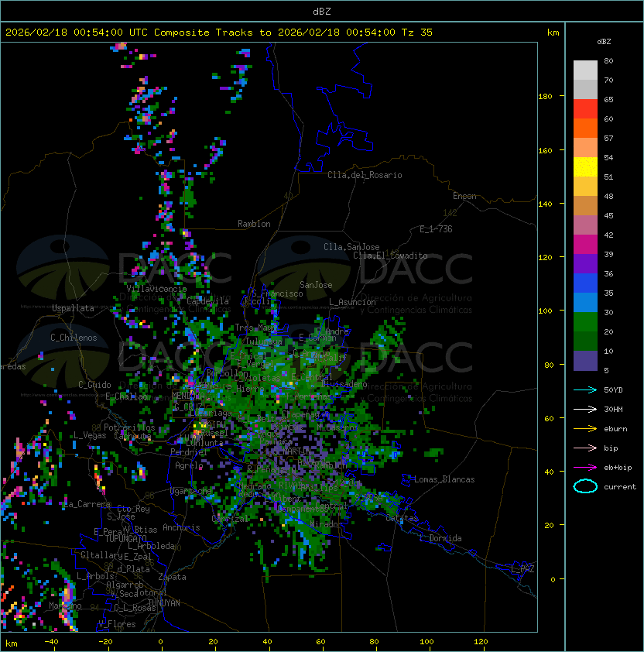Viewport: 644px width, 652px height.
Task: Pick the tan 45-48 dBZ swatch
Action: (585, 206)
